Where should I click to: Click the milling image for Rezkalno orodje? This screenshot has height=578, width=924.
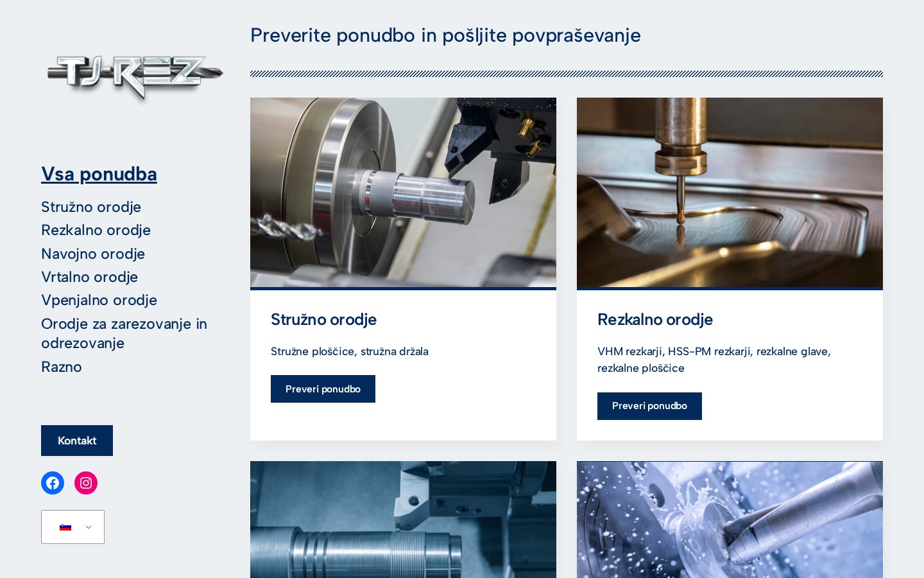pyautogui.click(x=730, y=193)
